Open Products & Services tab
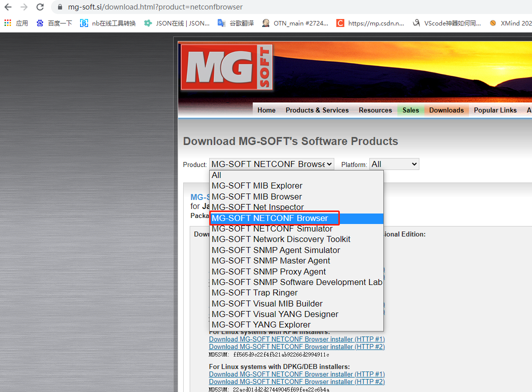532x392 pixels. [x=317, y=110]
